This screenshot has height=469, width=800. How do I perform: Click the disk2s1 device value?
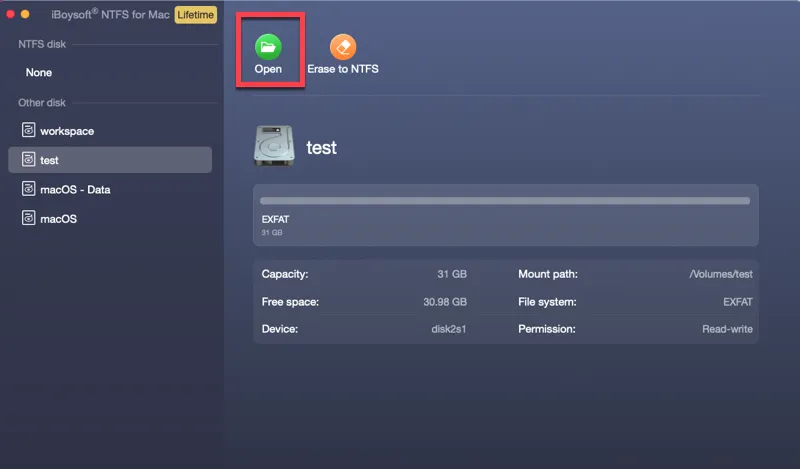(x=446, y=329)
